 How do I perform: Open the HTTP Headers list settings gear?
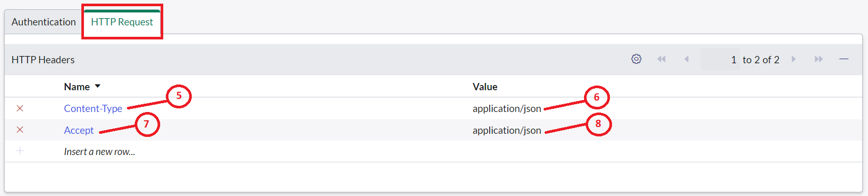[x=636, y=59]
